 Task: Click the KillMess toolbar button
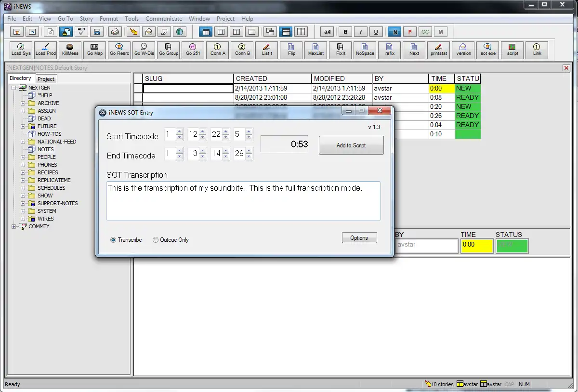coord(70,50)
